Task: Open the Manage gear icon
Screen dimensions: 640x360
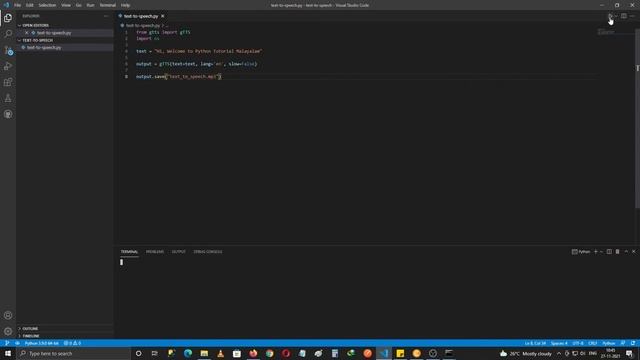Action: [x=8, y=331]
